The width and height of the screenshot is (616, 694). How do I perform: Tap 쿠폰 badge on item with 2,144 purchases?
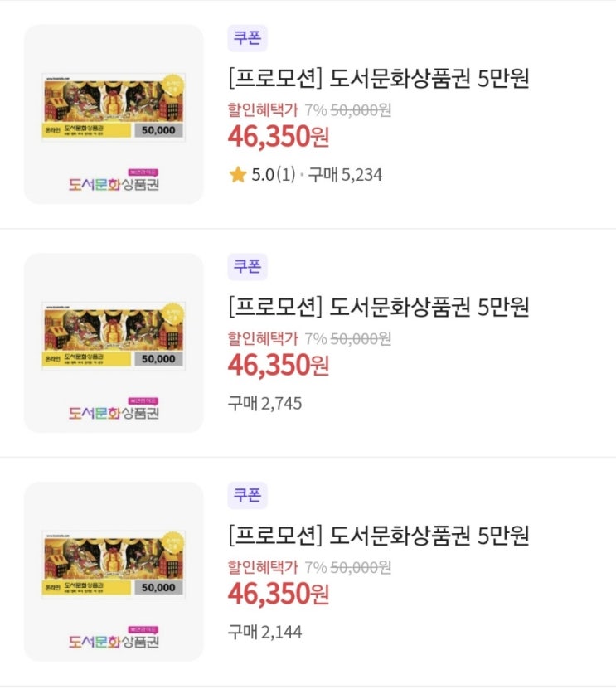(x=247, y=495)
